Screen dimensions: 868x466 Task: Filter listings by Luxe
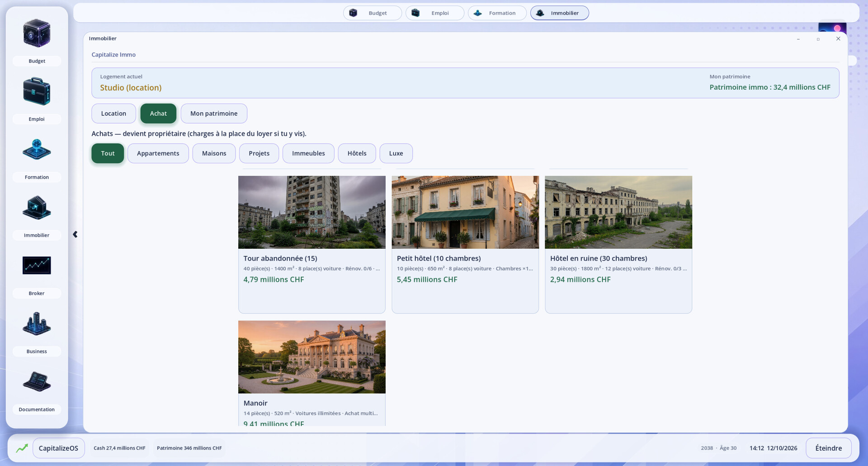[396, 153]
